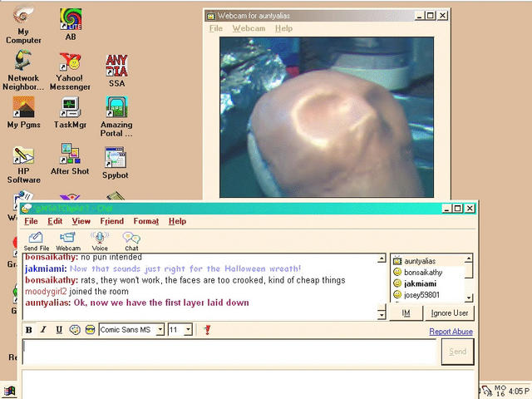Toggle underline text formatting
532x399 pixels.
(x=59, y=330)
